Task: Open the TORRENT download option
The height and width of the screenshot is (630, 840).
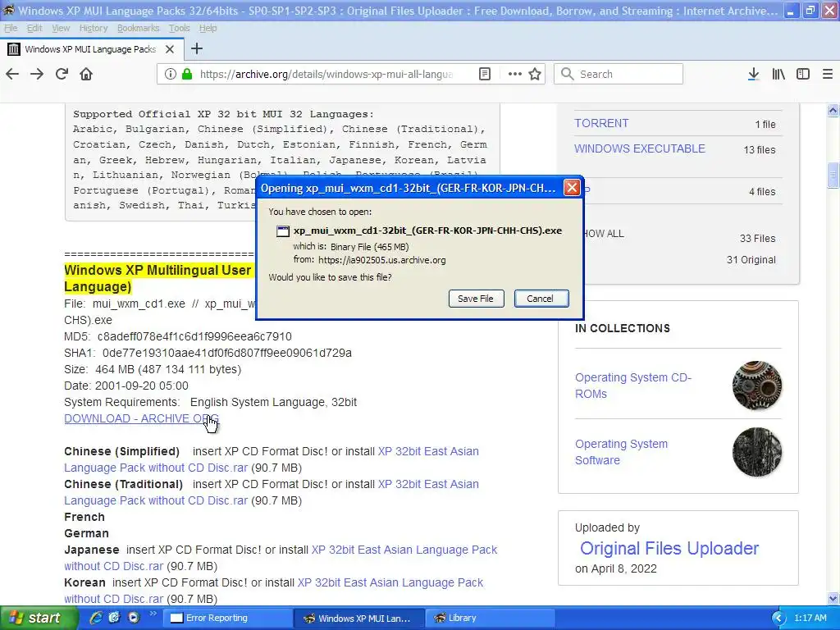Action: pos(601,123)
